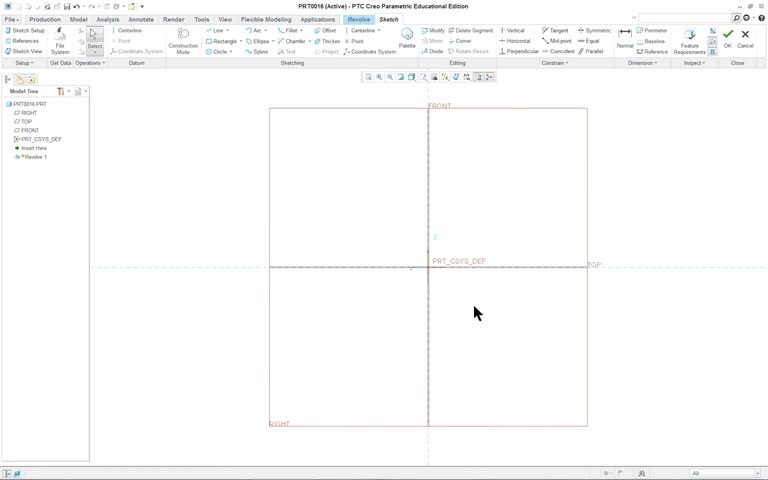Switch to the Analysis tab
Screen dimensions: 768x480
(108, 20)
